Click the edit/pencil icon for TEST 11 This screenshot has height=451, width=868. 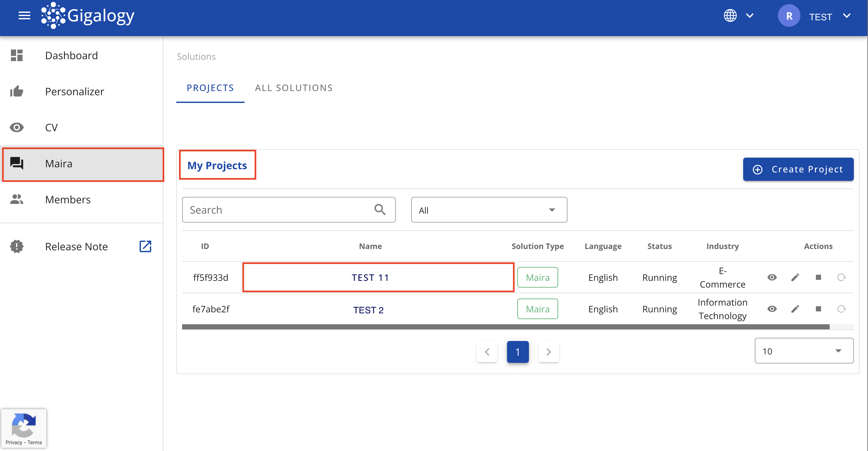pos(795,278)
